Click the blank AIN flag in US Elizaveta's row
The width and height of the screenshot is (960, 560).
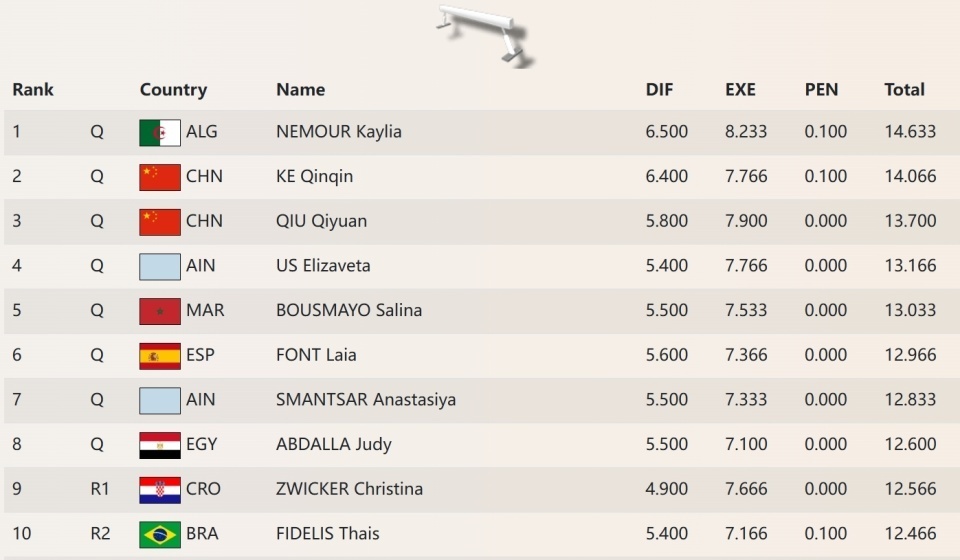160,266
